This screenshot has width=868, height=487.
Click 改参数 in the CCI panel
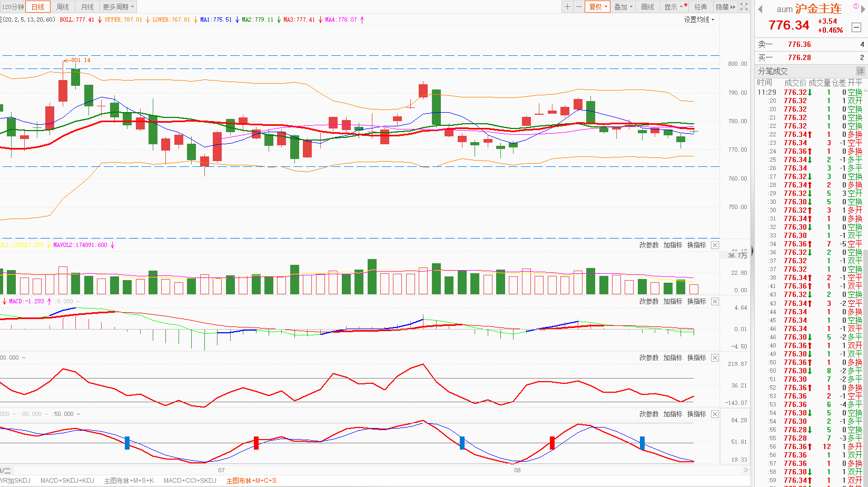(x=649, y=357)
